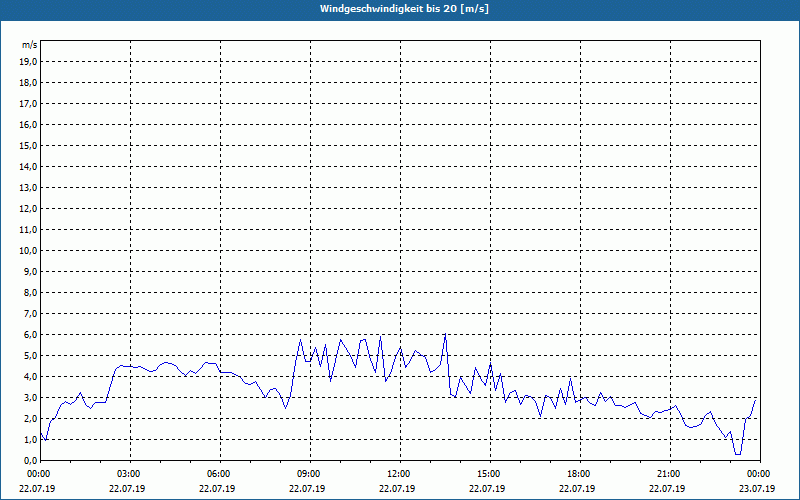The height and width of the screenshot is (500, 800).
Task: Click the 5,0 y-axis value
Action: tap(30, 356)
